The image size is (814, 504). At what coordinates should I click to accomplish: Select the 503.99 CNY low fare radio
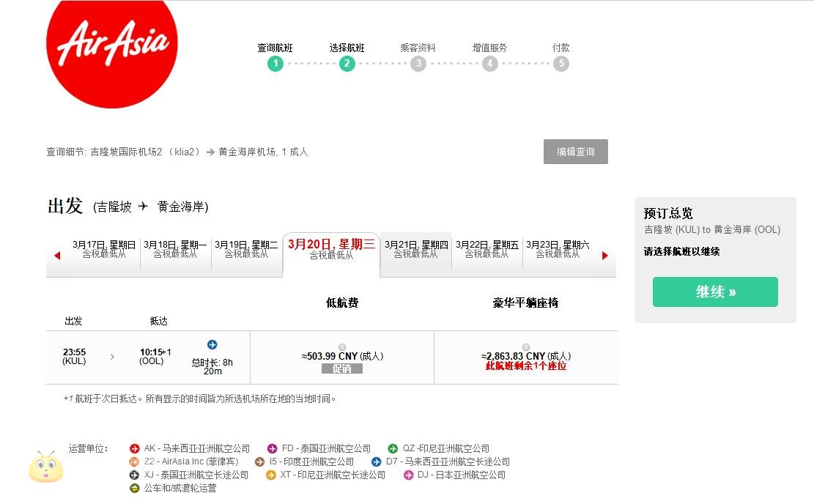(342, 347)
